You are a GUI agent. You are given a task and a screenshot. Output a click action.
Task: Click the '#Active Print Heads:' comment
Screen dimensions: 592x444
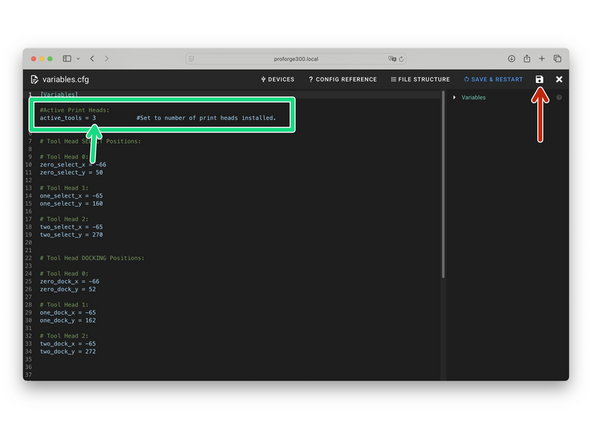[75, 110]
